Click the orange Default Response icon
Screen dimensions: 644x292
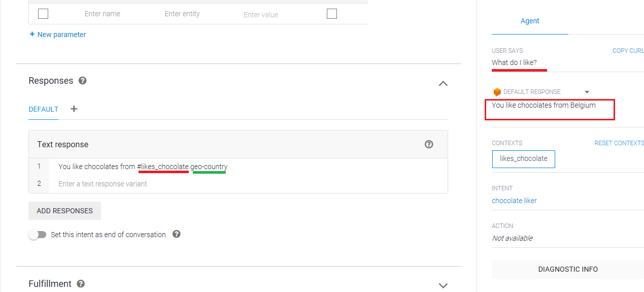click(497, 92)
